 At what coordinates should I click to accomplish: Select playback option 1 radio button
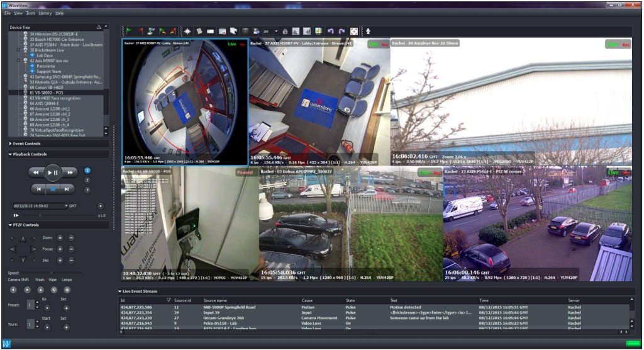click(x=87, y=171)
